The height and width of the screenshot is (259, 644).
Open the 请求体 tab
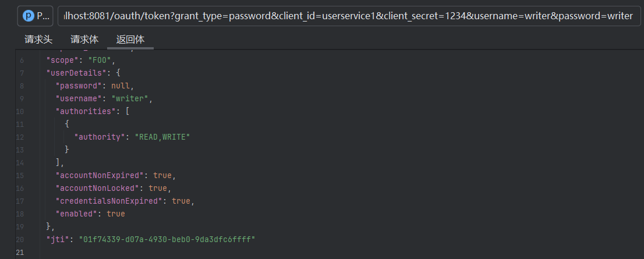tap(84, 40)
